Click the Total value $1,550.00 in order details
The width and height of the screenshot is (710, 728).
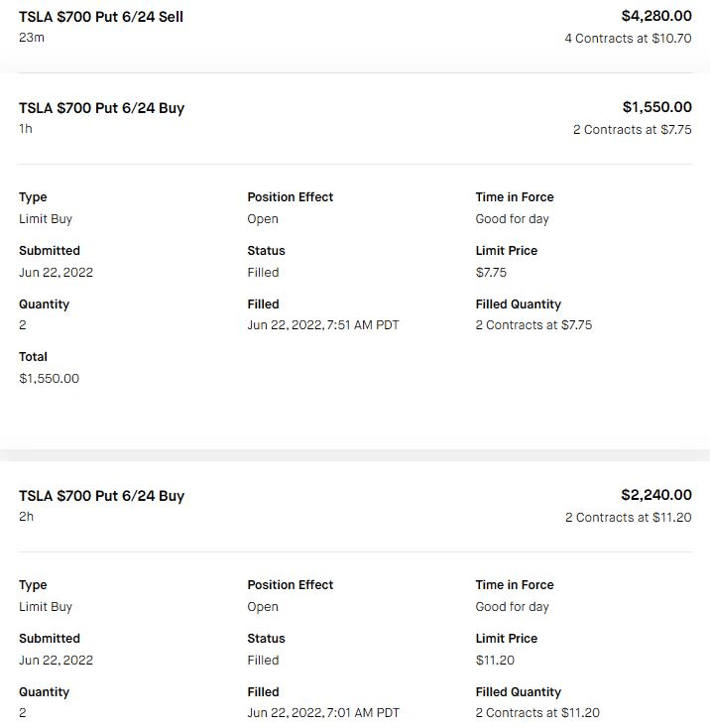click(49, 379)
